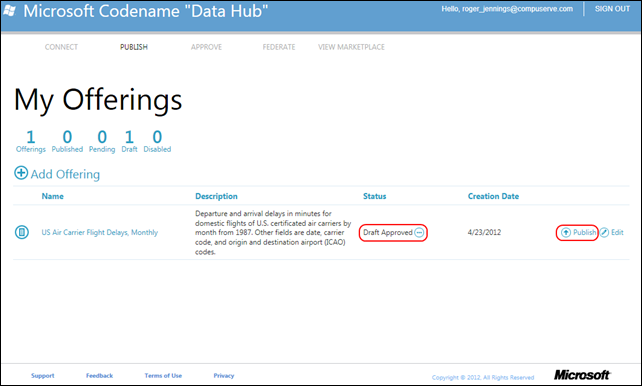Click the 4/23/2012 creation date

click(x=484, y=233)
